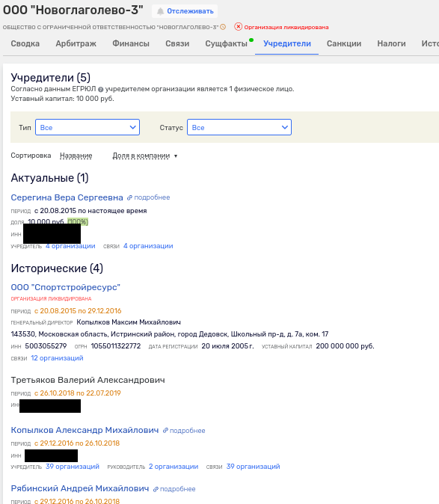Click ОГРН value 1055011322772
439x504 pixels.
116,346
